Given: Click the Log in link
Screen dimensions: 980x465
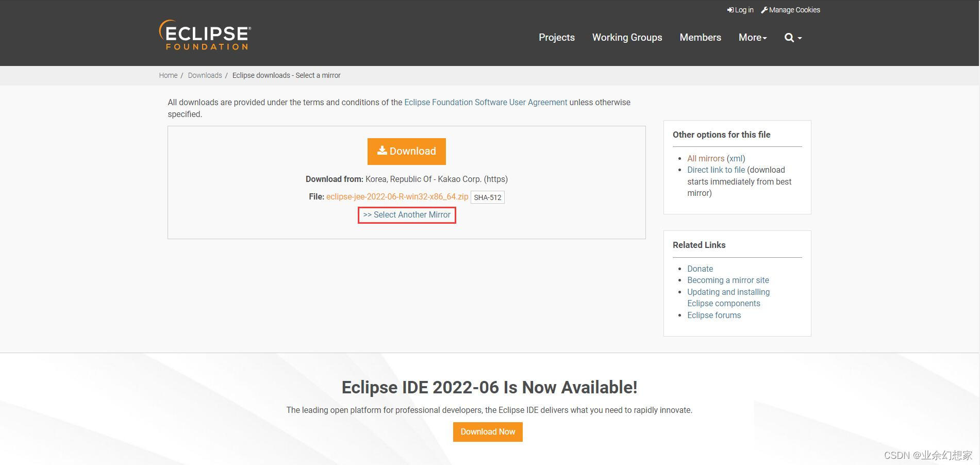Looking at the screenshot, I should (740, 10).
